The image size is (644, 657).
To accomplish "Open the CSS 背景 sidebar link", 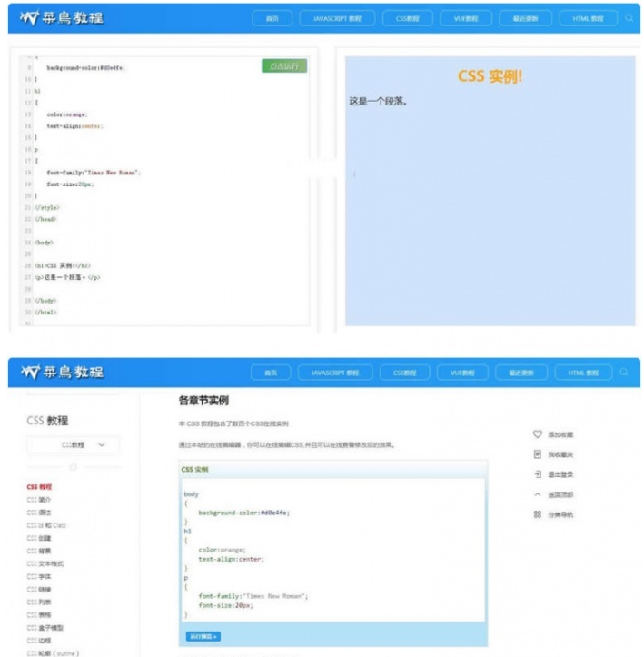I will click(x=39, y=551).
